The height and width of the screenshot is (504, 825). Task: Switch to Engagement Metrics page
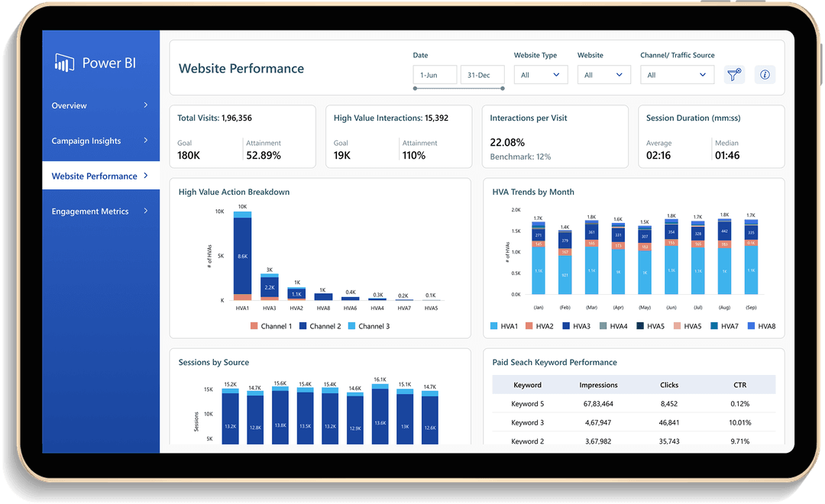tap(90, 212)
